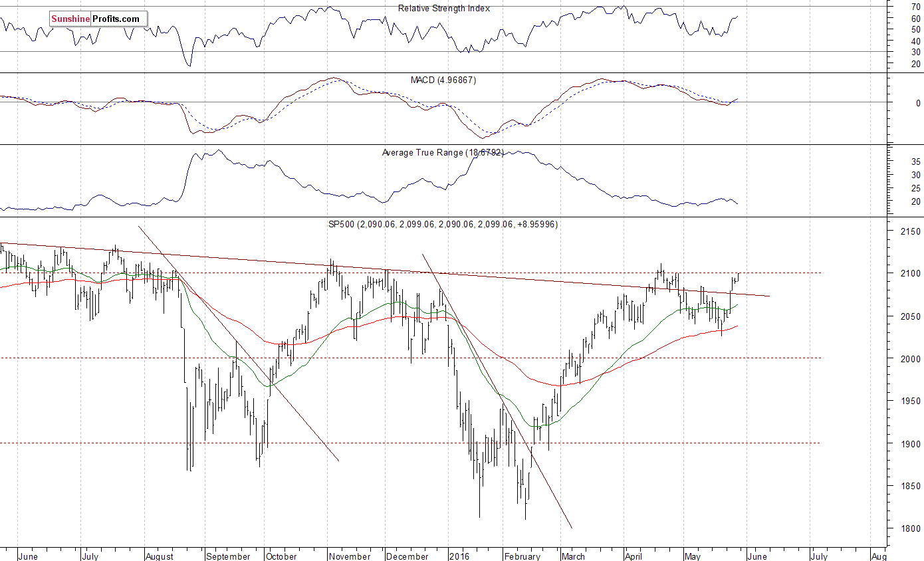Click the ATR 20 axis label
The image size is (924, 561).
coord(915,201)
